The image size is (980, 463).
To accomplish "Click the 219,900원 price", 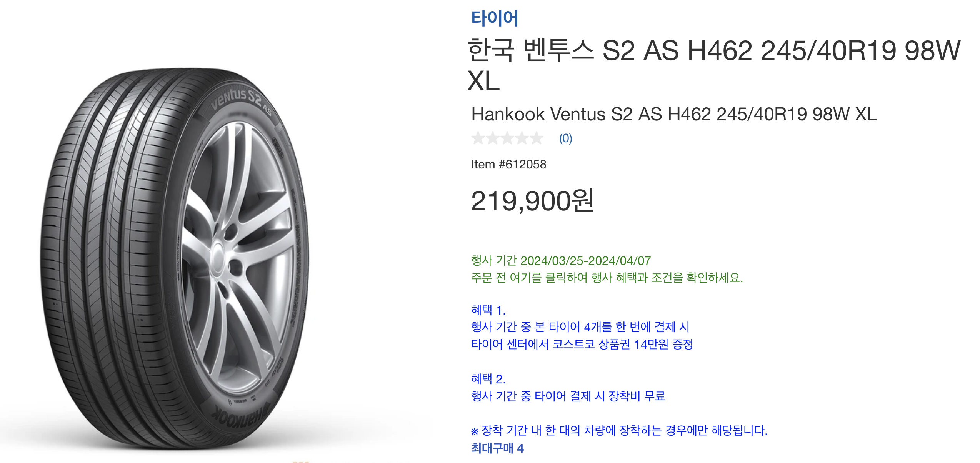I will tap(532, 201).
